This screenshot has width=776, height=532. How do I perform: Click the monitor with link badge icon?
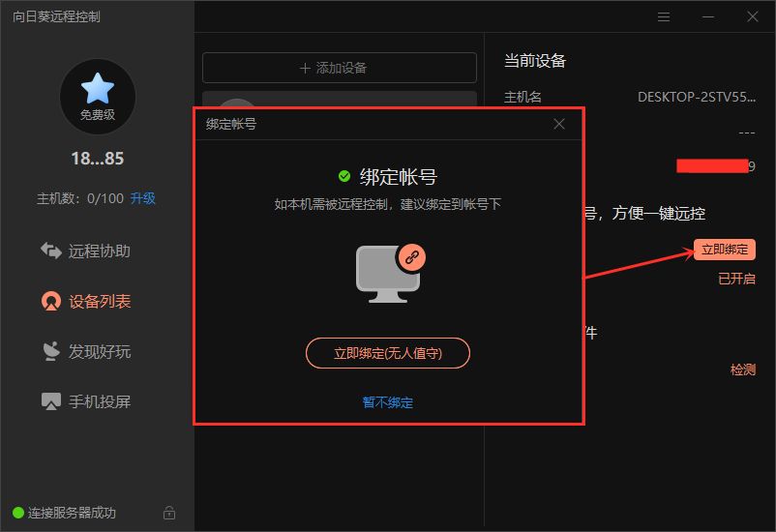coord(389,274)
